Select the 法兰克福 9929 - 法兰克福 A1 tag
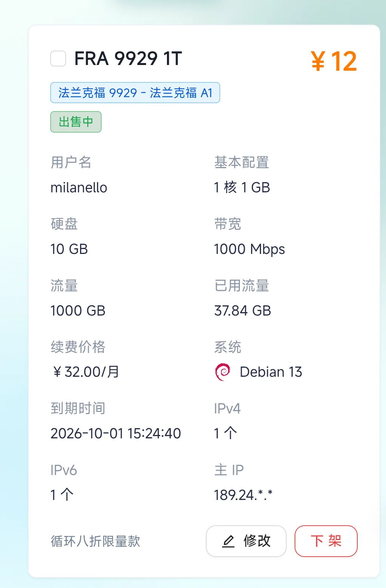Screen dimensions: 386x588 (x=135, y=93)
